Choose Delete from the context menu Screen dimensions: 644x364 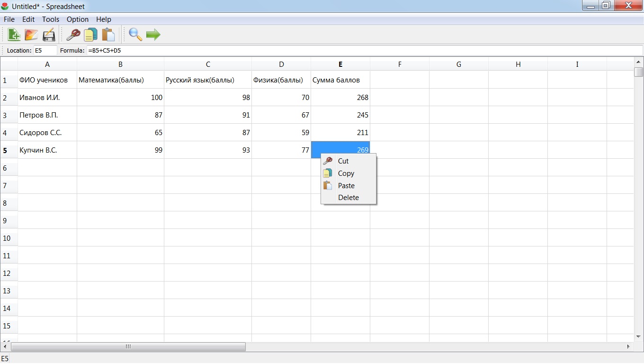coord(349,198)
